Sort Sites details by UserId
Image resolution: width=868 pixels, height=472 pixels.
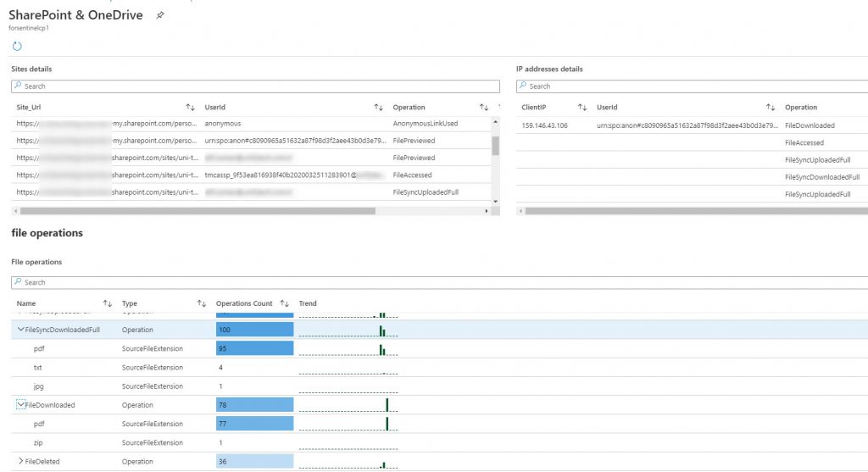pyautogui.click(x=379, y=108)
